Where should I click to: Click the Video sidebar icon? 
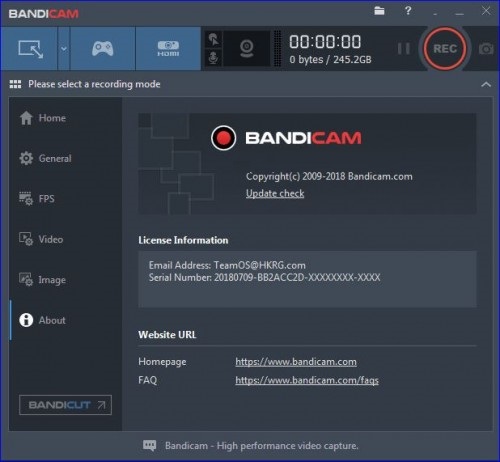(x=26, y=239)
